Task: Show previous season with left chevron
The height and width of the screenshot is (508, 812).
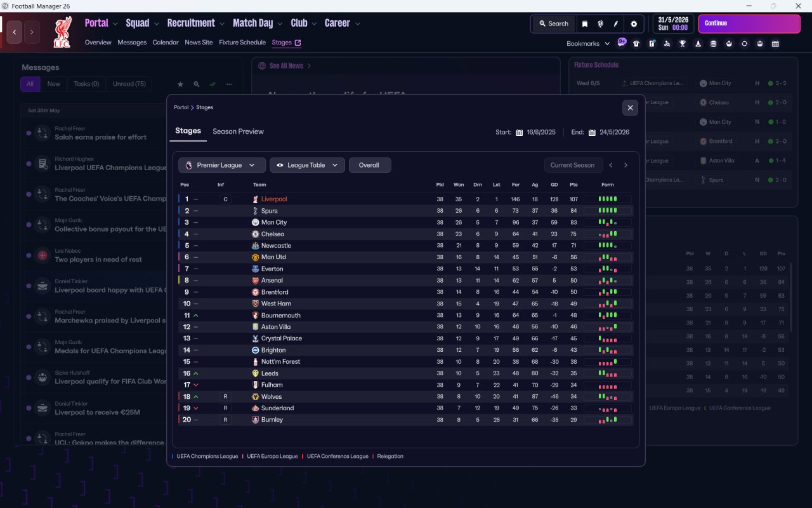Action: (611, 165)
